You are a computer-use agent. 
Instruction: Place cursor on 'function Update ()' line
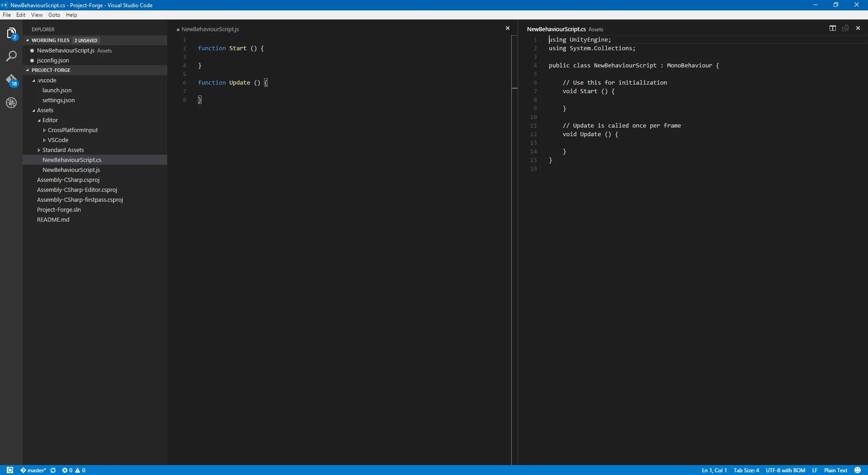232,82
